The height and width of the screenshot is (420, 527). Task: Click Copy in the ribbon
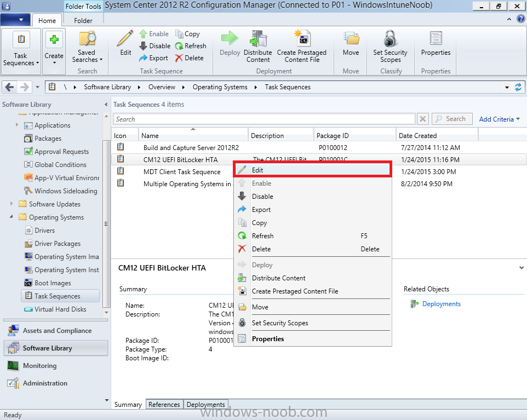[x=187, y=33]
